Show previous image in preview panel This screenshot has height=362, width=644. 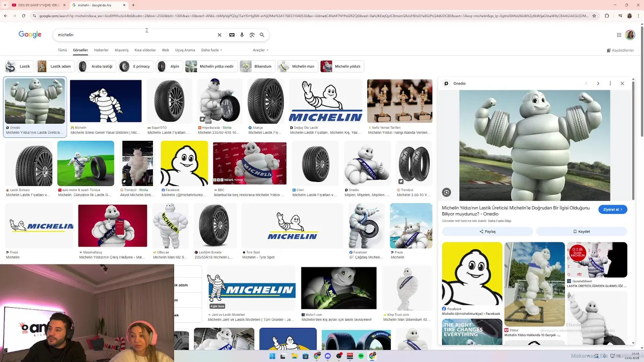click(586, 83)
